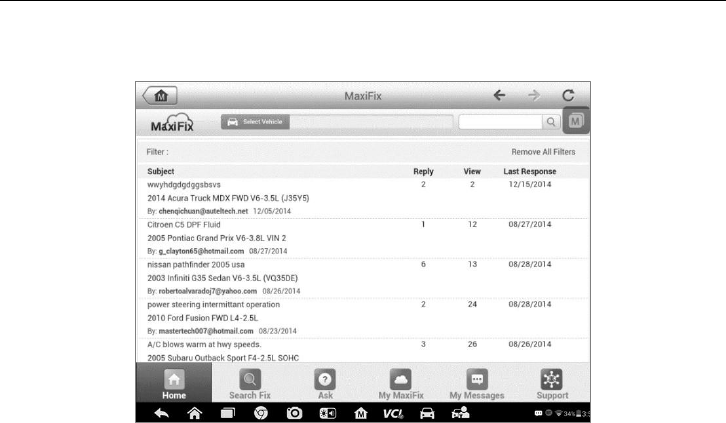
Task: Click the Last Response column header
Action: pos(530,171)
